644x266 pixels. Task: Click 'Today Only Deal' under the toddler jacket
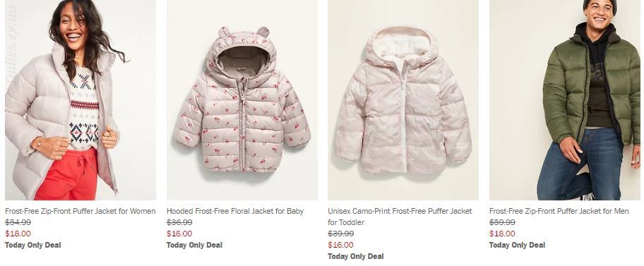pos(356,257)
